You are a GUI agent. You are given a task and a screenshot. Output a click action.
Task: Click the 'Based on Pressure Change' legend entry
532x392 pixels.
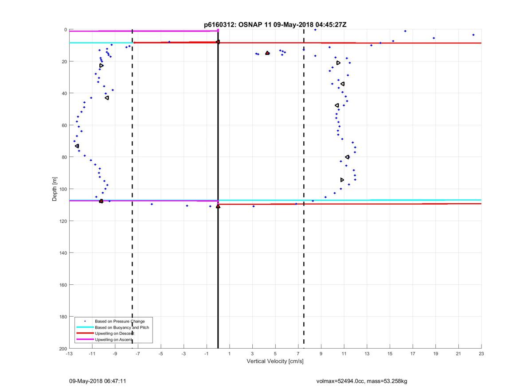click(x=120, y=321)
